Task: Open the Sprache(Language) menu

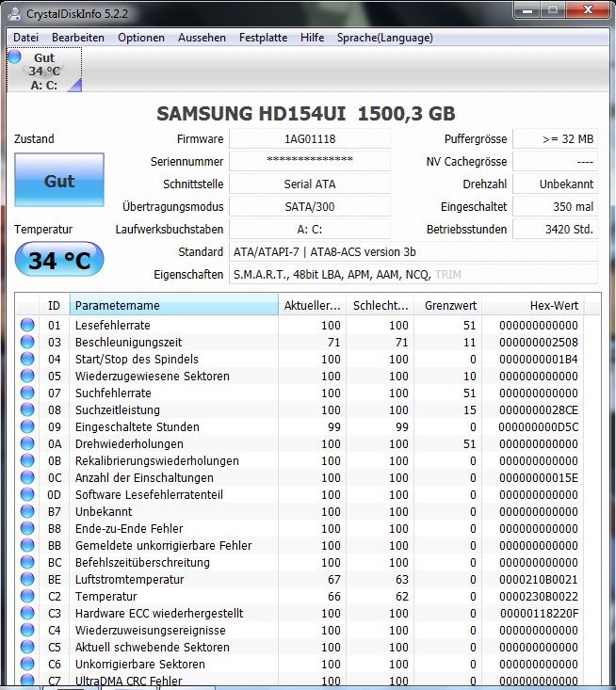Action: (x=385, y=38)
